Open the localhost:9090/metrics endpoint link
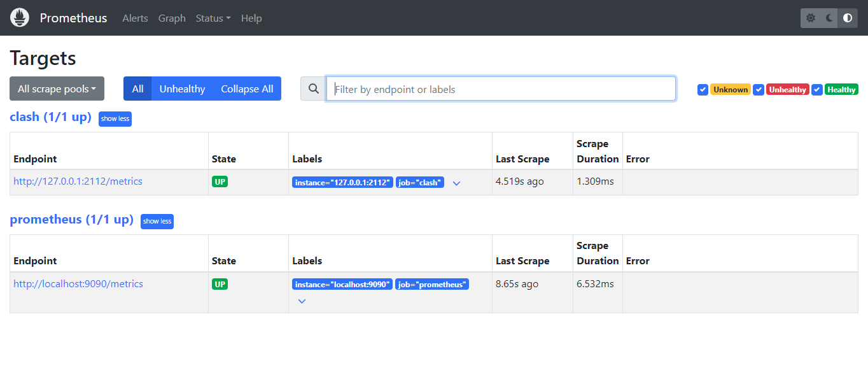The height and width of the screenshot is (384, 868). click(x=78, y=284)
